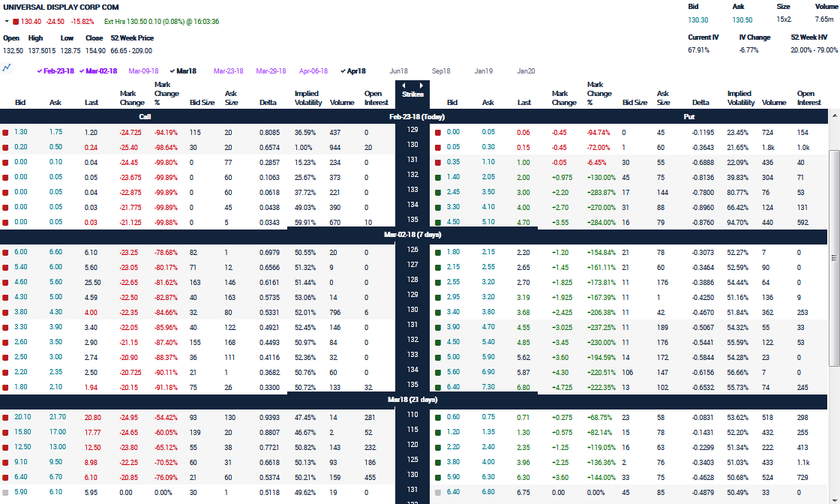Click Current IV value 67.91%
The height and width of the screenshot is (504, 840).
click(x=698, y=50)
